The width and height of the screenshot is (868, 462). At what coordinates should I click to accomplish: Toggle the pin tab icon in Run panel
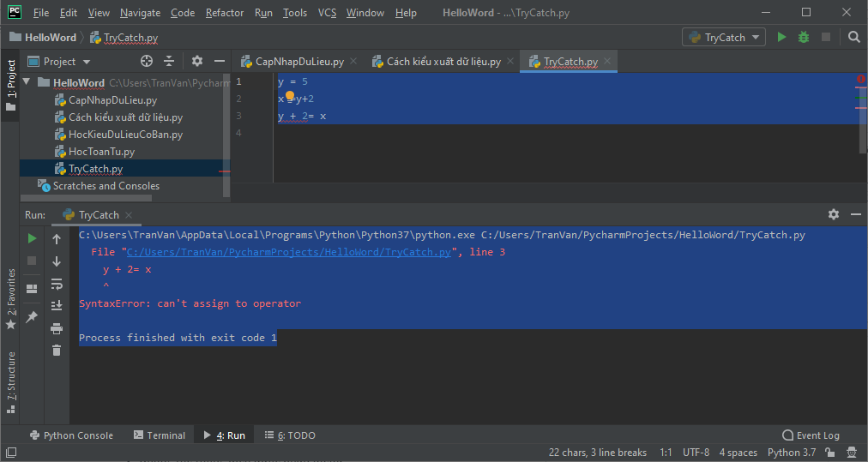(x=32, y=316)
